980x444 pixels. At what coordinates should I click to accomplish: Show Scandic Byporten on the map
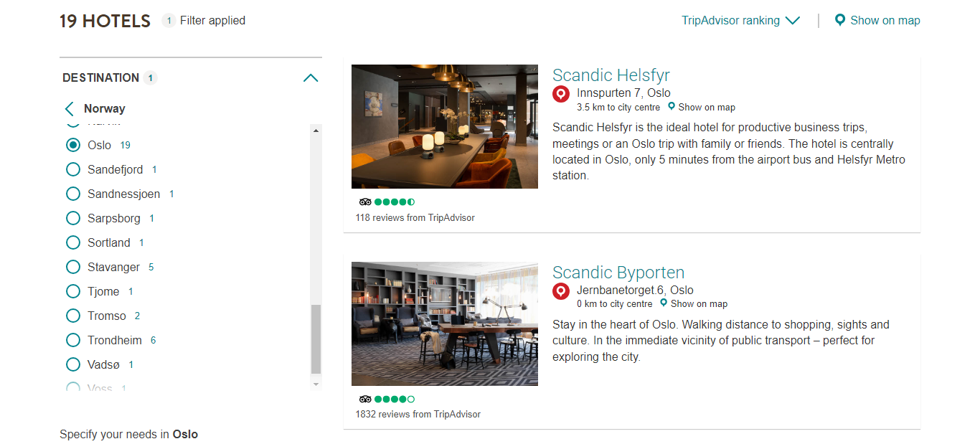click(699, 303)
